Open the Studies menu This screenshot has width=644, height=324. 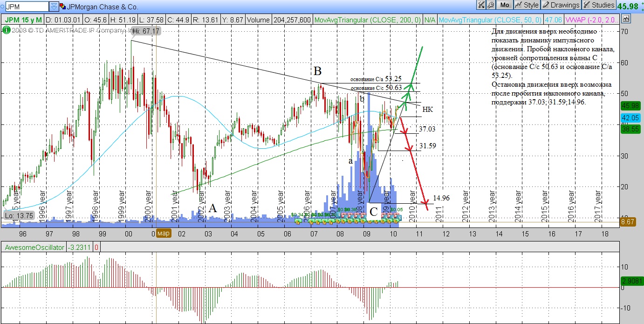pyautogui.click(x=598, y=5)
